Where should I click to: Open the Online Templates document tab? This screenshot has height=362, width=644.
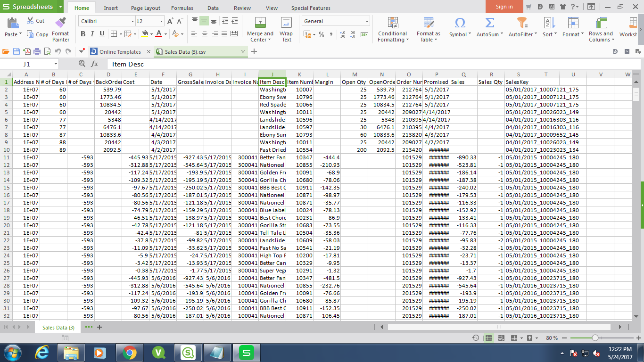coord(121,52)
